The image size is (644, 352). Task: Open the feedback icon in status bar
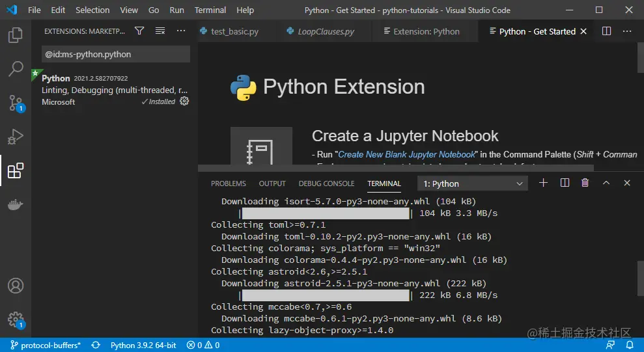[x=610, y=345]
